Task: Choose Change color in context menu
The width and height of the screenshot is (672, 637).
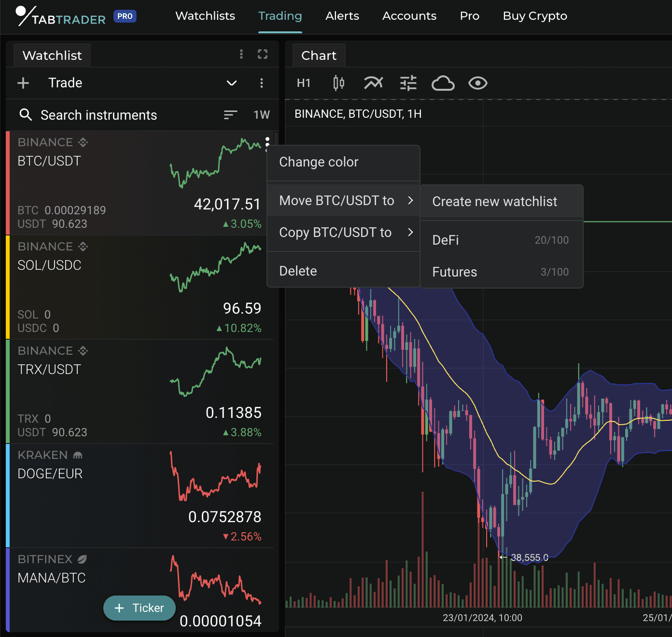Action: coord(343,162)
